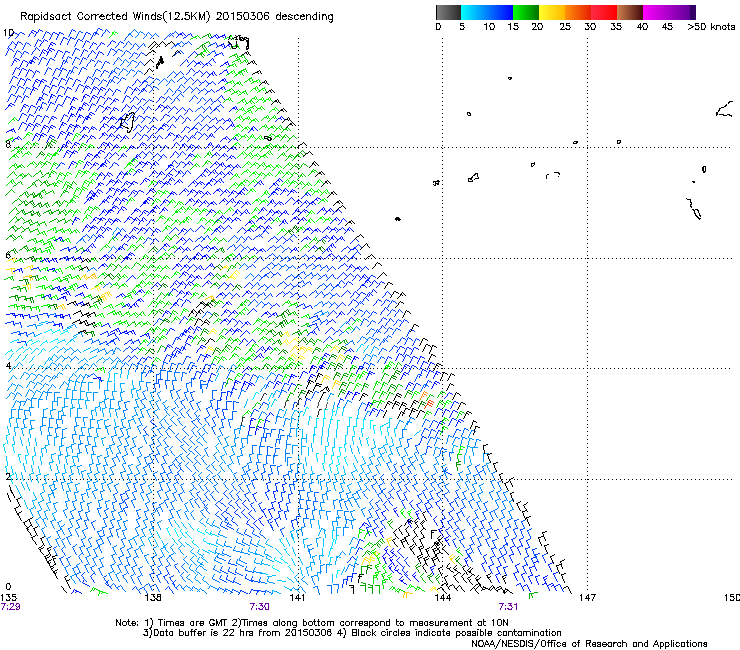Click the purple time label 7:30
740x650 pixels.
260,607
